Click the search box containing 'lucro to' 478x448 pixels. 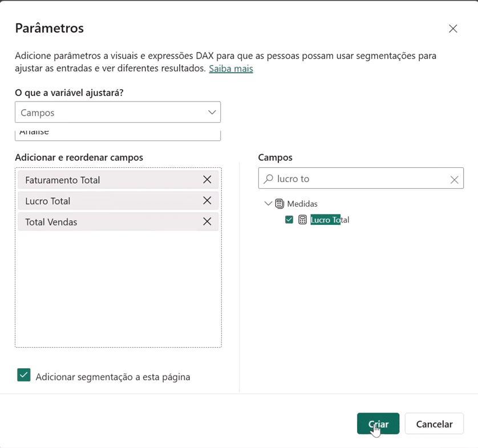pyautogui.click(x=361, y=179)
